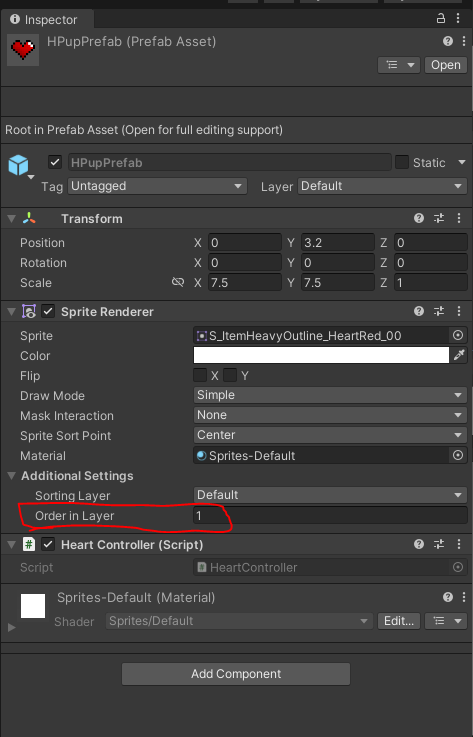This screenshot has width=473, height=737.
Task: Click the white Color swatch
Action: point(321,355)
